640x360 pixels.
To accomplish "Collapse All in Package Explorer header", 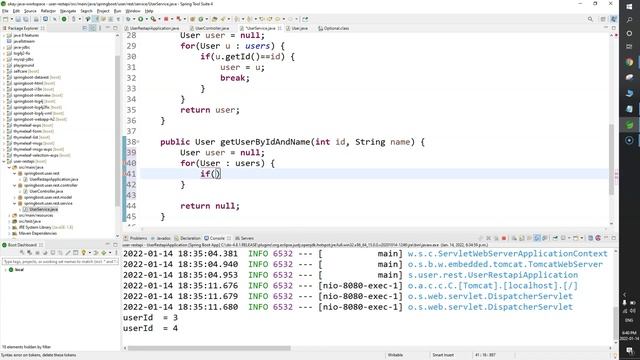I will (84, 28).
